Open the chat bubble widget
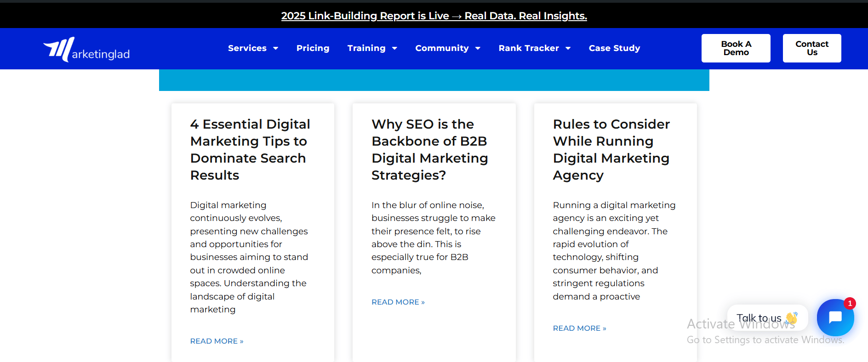868x362 pixels. pos(835,317)
